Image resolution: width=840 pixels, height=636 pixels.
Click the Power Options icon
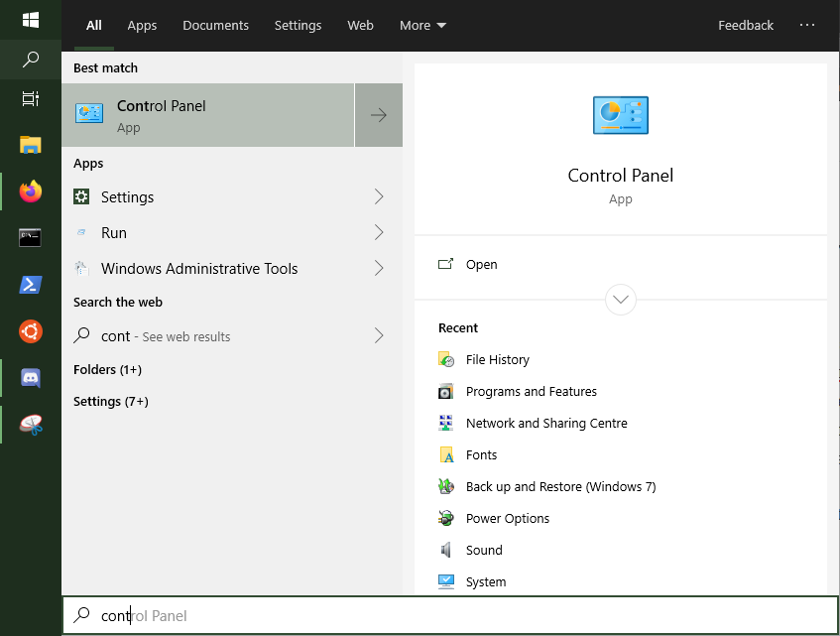point(446,518)
